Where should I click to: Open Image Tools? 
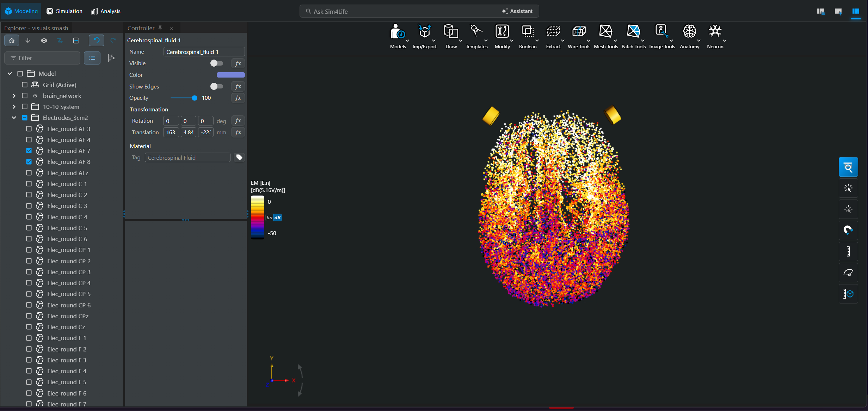pyautogui.click(x=662, y=36)
